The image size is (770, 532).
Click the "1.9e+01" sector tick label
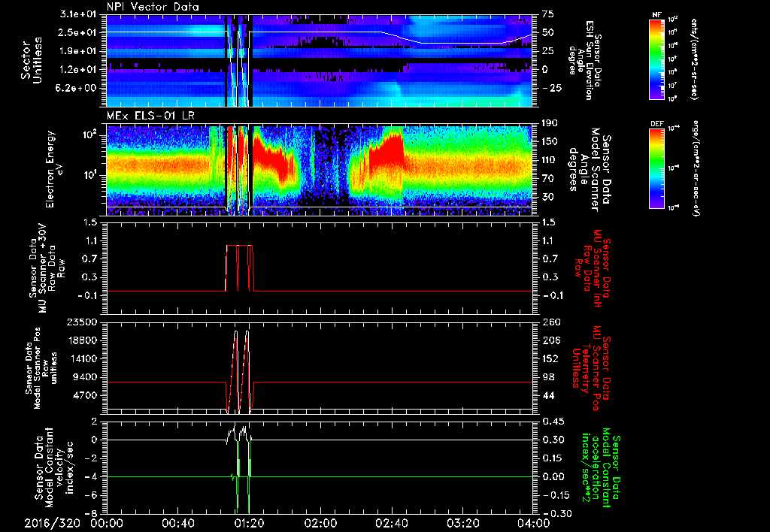click(77, 51)
